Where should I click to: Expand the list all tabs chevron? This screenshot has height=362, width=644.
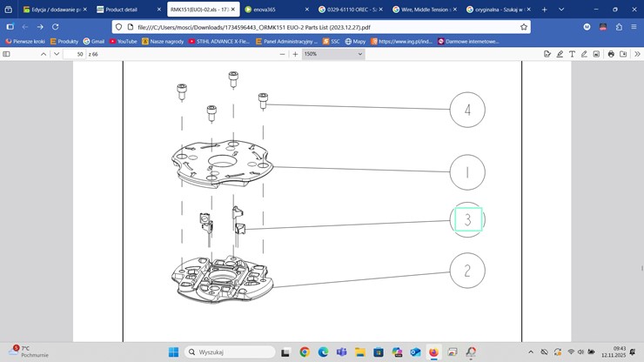(x=561, y=10)
